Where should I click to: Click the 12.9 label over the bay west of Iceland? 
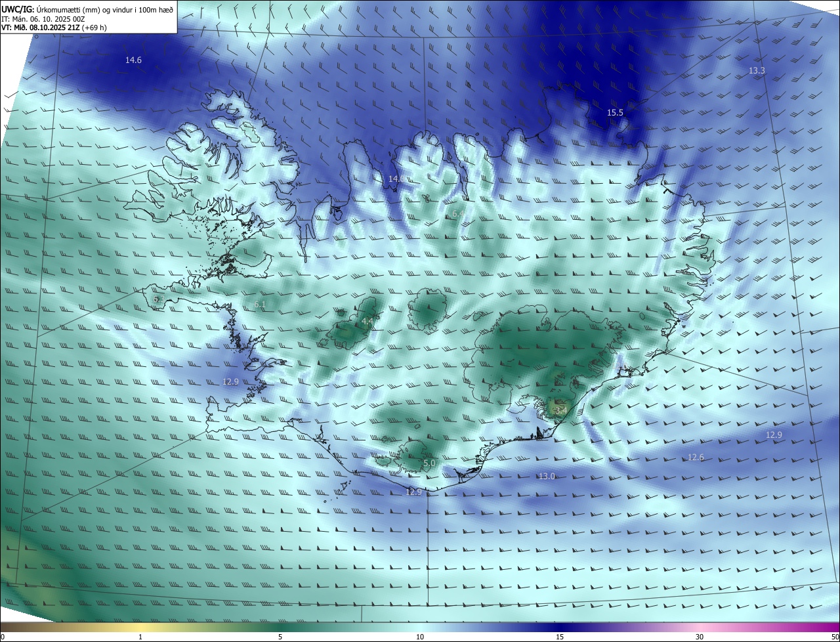[230, 381]
